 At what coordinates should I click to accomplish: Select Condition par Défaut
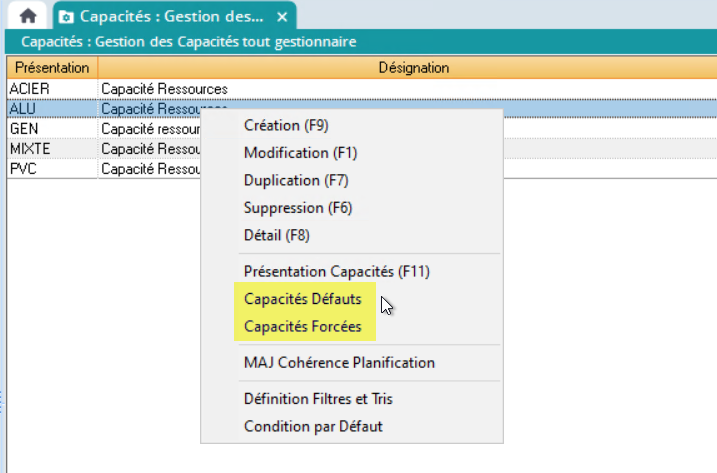tap(313, 426)
